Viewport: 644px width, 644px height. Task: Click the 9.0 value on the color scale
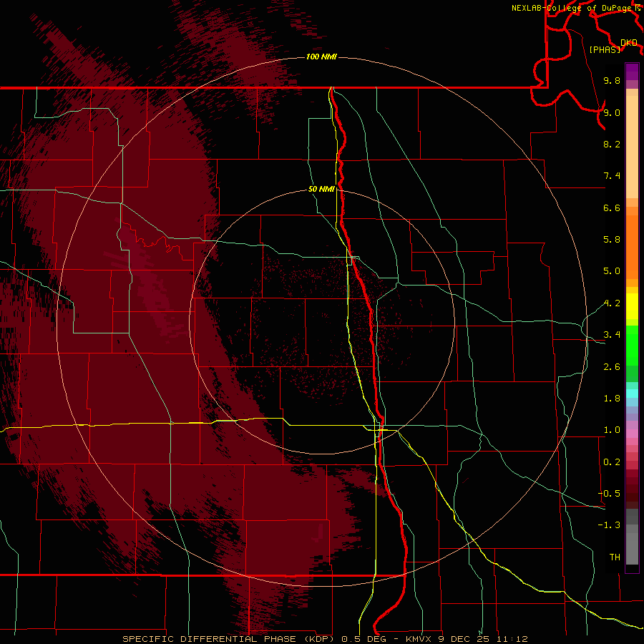click(x=612, y=112)
